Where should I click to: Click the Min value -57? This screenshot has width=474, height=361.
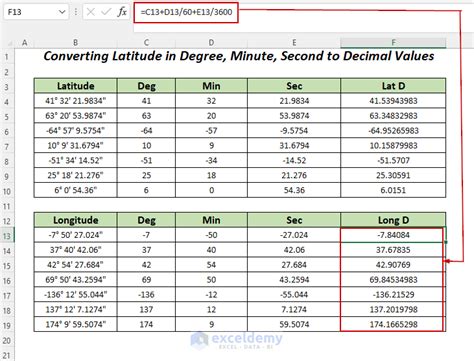coord(211,131)
